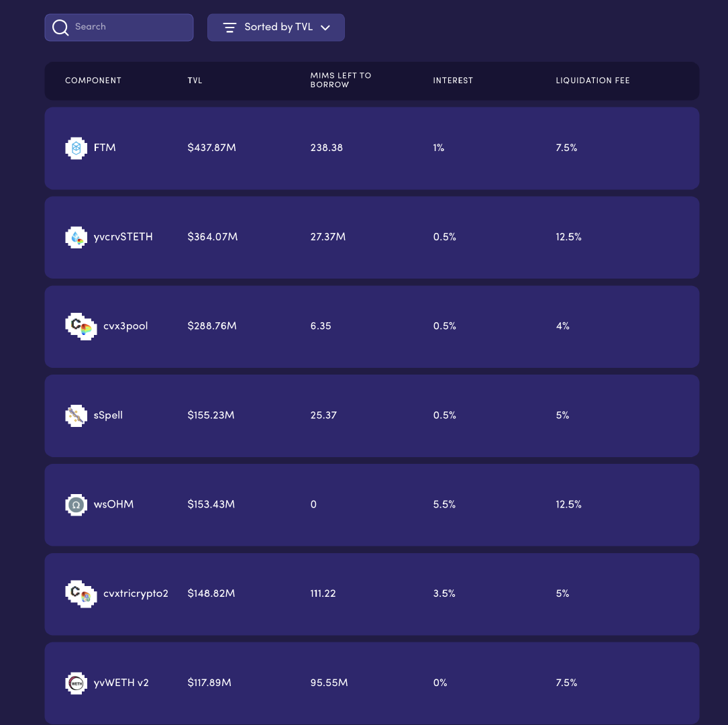This screenshot has width=728, height=725.
Task: Click the sort filter lines icon
Action: pos(229,28)
